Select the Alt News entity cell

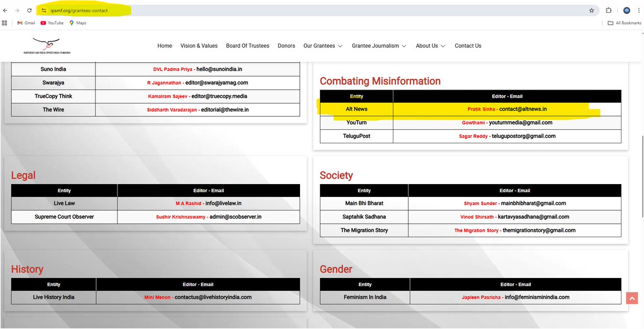pyautogui.click(x=356, y=109)
